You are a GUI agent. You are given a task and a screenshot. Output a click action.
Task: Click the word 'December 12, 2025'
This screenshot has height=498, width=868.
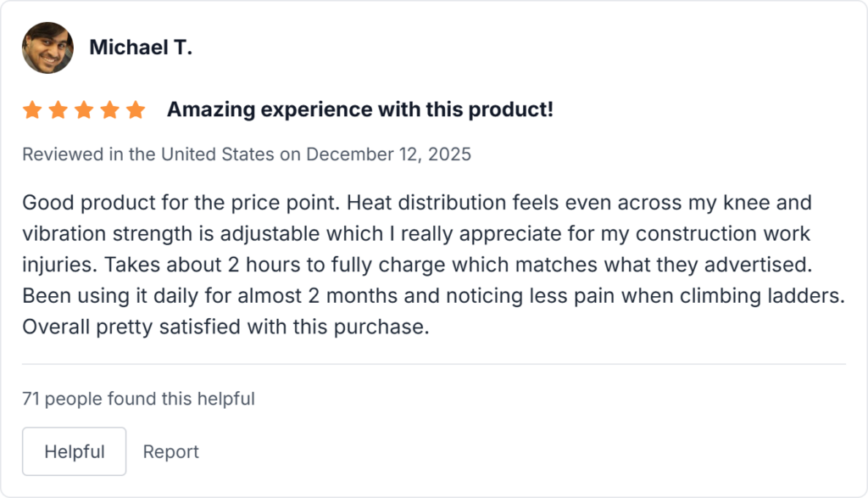pyautogui.click(x=388, y=154)
